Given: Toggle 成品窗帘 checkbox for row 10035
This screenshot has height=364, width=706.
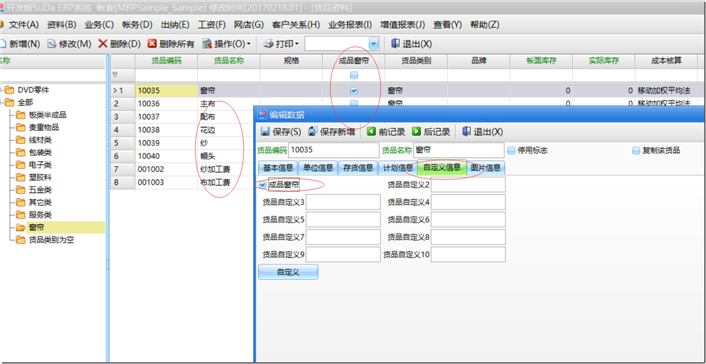Looking at the screenshot, I should click(354, 91).
